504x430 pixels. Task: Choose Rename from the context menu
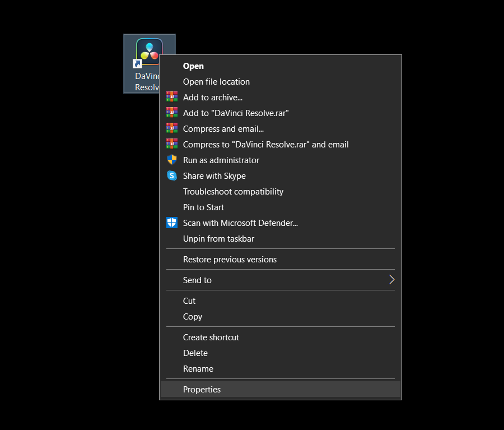click(x=198, y=369)
